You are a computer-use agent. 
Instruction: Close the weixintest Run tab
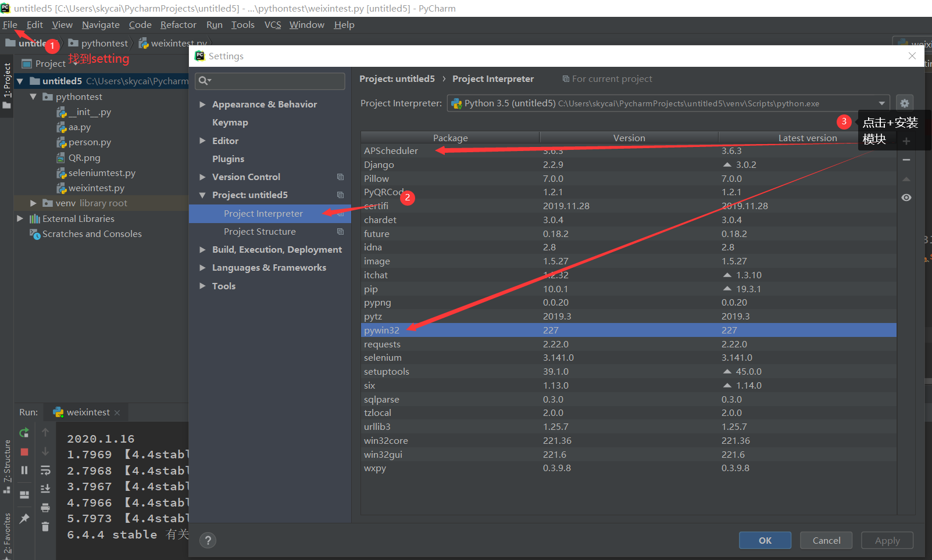117,412
